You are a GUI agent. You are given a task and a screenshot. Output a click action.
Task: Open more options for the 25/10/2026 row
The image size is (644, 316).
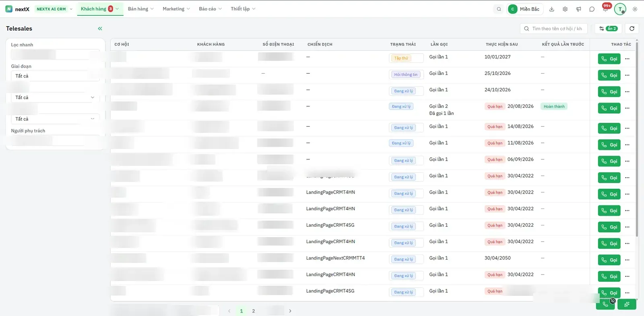click(x=627, y=75)
